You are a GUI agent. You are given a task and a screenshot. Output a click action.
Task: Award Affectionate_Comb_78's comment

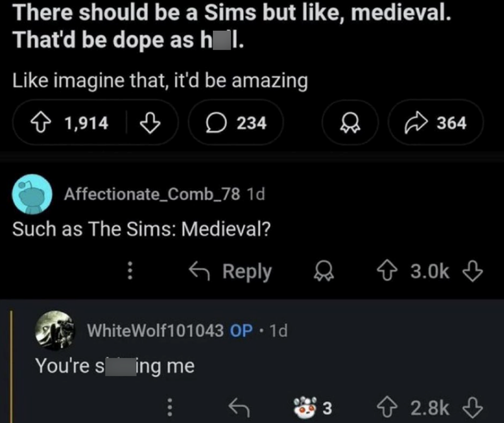pyautogui.click(x=323, y=271)
